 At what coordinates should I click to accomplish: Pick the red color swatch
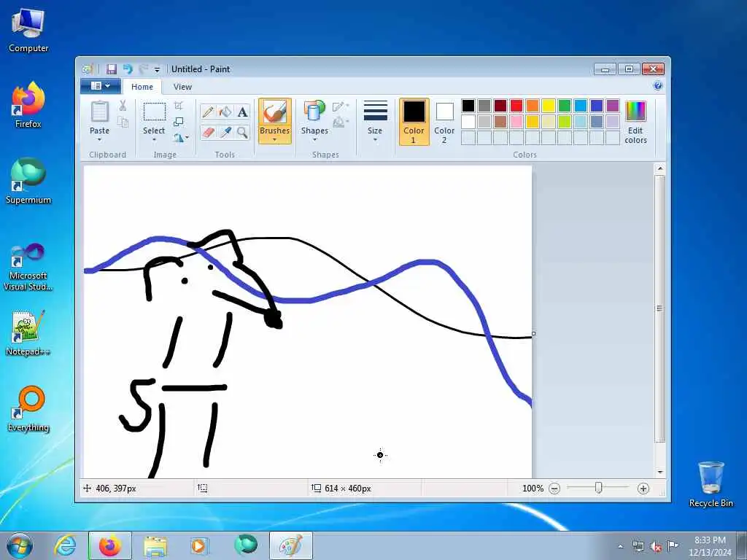[516, 106]
